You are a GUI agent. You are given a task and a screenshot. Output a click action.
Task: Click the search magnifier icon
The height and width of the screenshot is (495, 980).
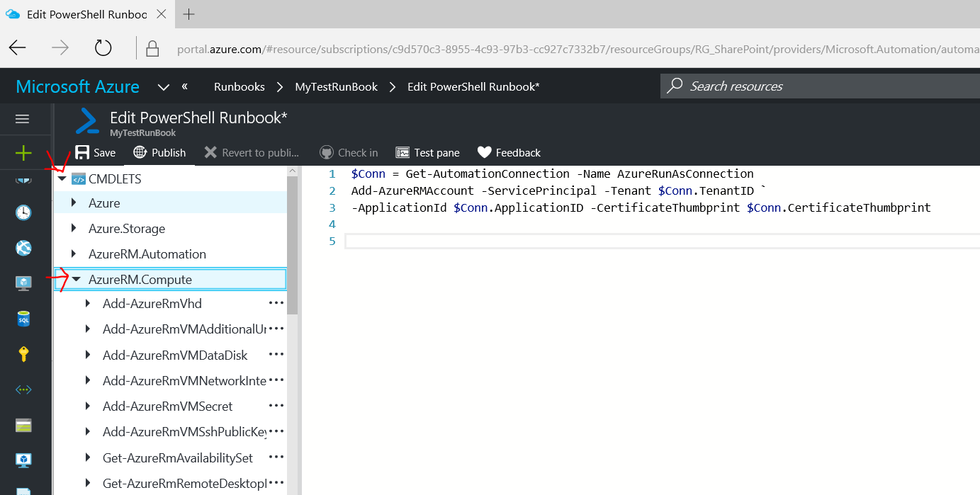click(x=675, y=86)
